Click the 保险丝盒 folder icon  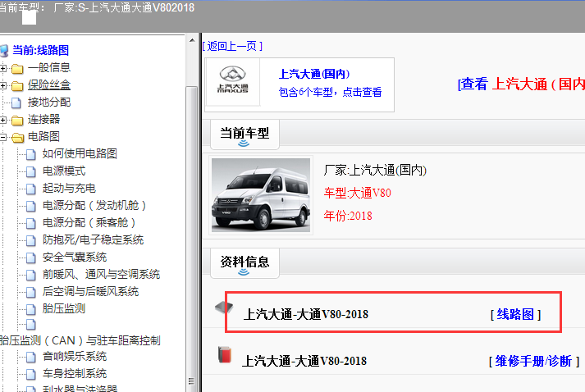(x=17, y=86)
